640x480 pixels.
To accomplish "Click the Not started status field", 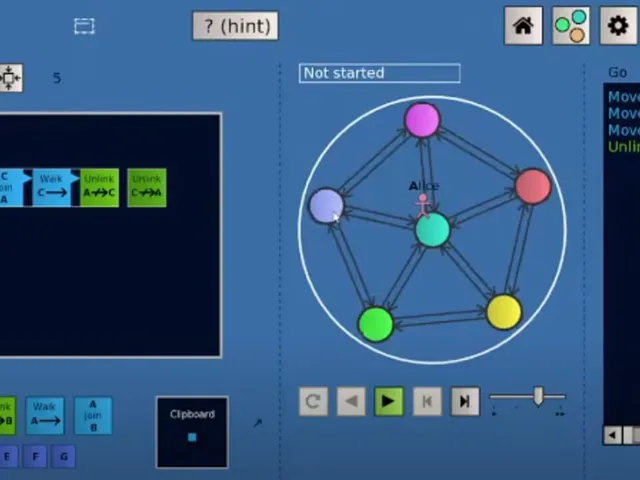I will (380, 73).
